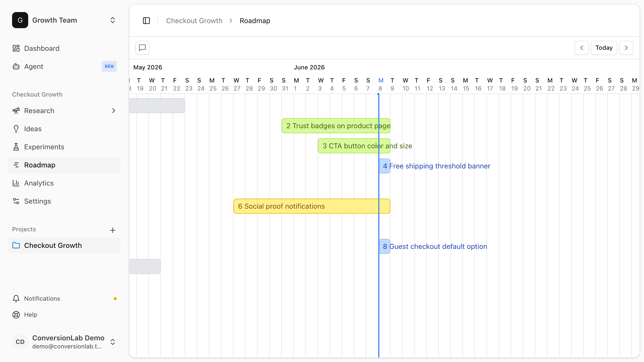Click the NEW badge next to Agent

(109, 66)
